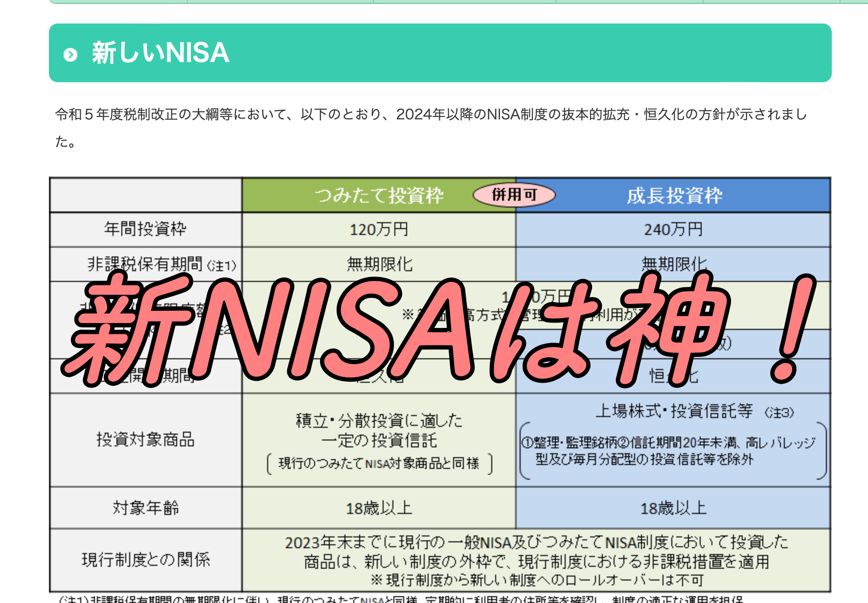868x603 pixels.
Task: Select the 成長投資枠 column header
Action: coord(673,195)
